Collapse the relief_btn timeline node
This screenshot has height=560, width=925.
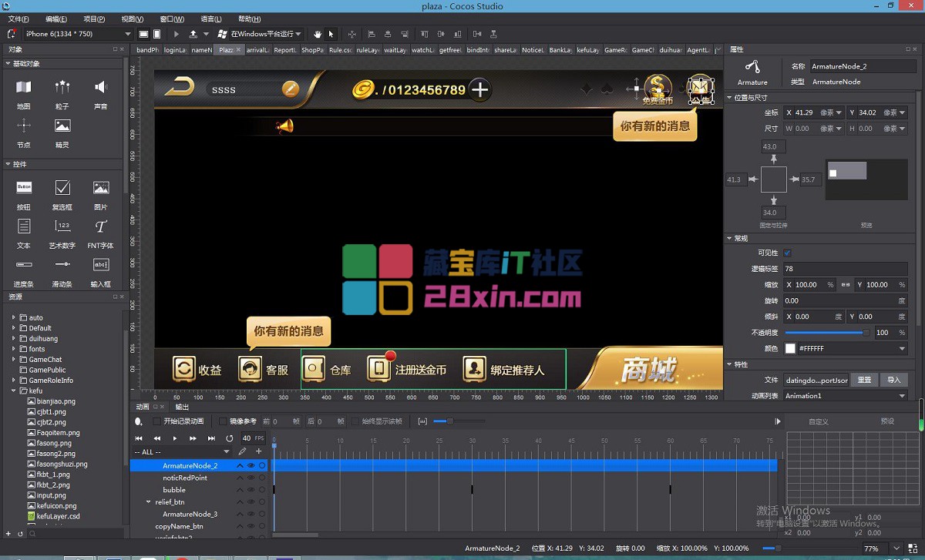pos(148,502)
